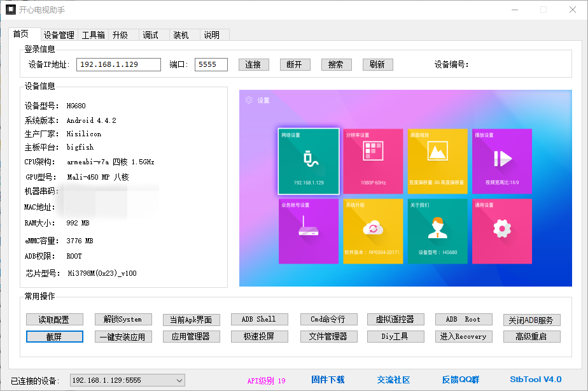The image size is (588, 391).
Task: Click the router account settings icon
Action: point(309,231)
